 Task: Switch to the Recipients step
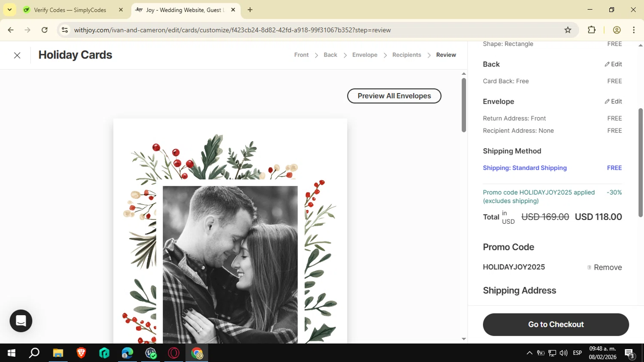(x=406, y=55)
